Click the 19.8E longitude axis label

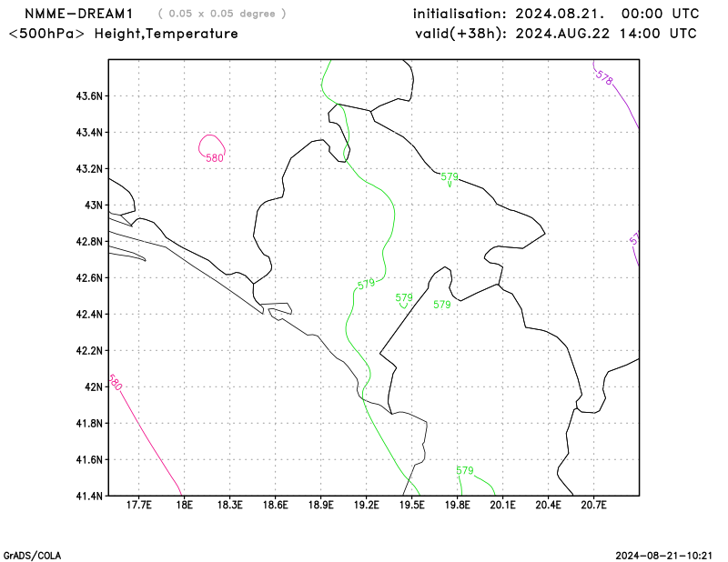coord(458,505)
